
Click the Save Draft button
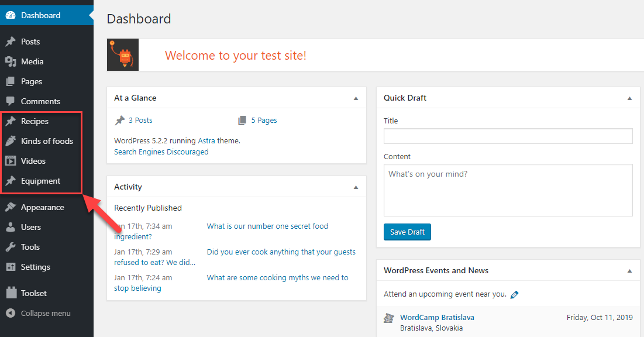coord(407,232)
